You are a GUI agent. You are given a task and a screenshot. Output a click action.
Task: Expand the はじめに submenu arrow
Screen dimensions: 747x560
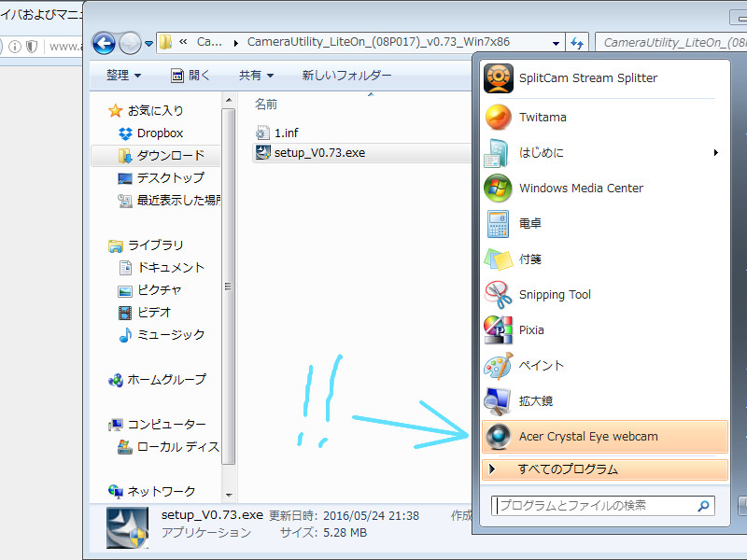[x=715, y=153]
